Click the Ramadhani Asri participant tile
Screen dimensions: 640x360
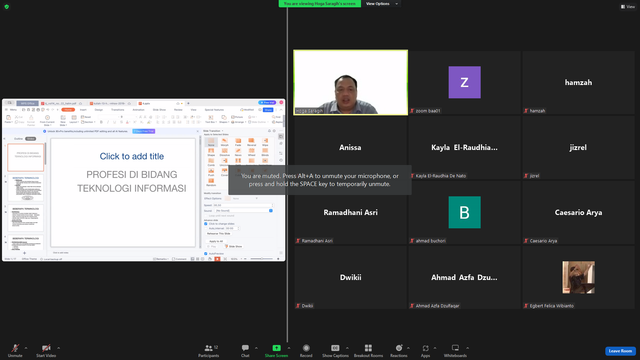pos(351,212)
